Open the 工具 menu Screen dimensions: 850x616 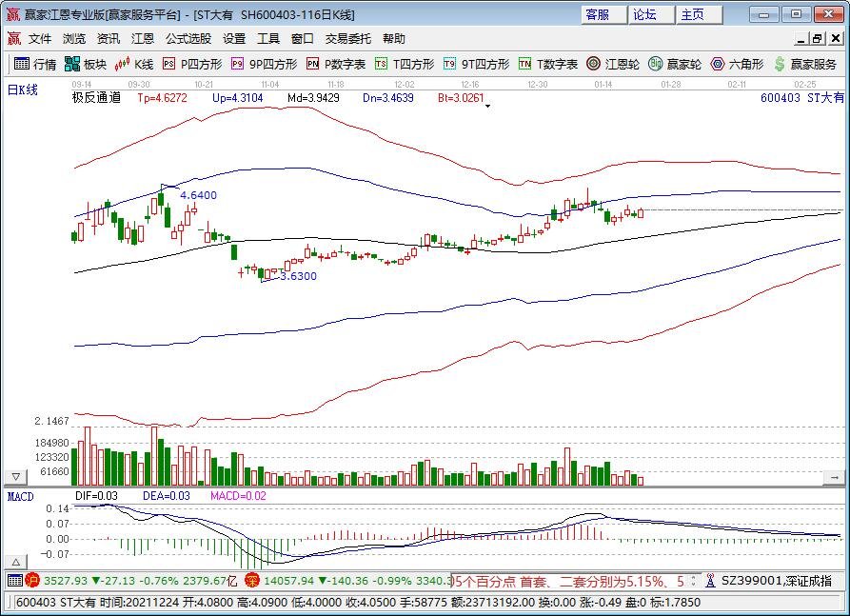point(268,38)
